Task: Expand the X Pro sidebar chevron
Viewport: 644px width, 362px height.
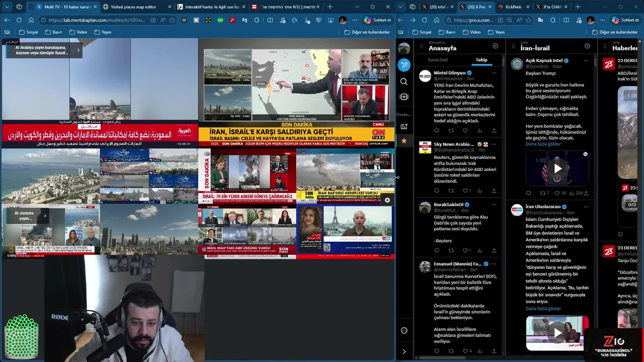Action: [x=404, y=351]
